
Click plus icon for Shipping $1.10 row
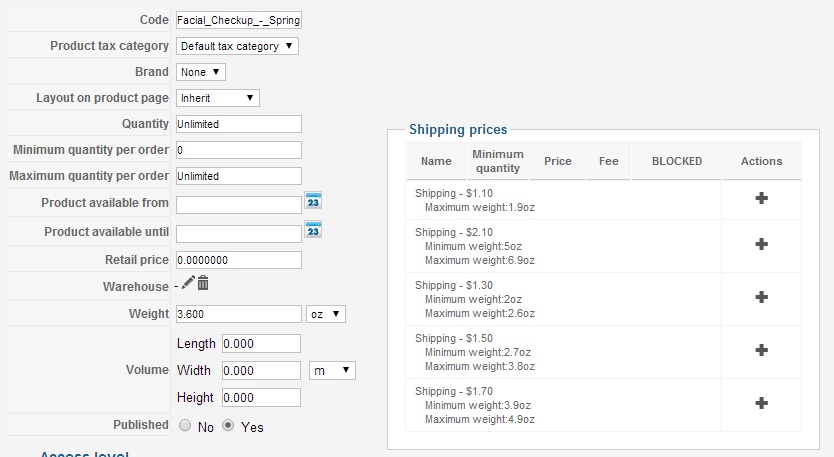point(761,198)
